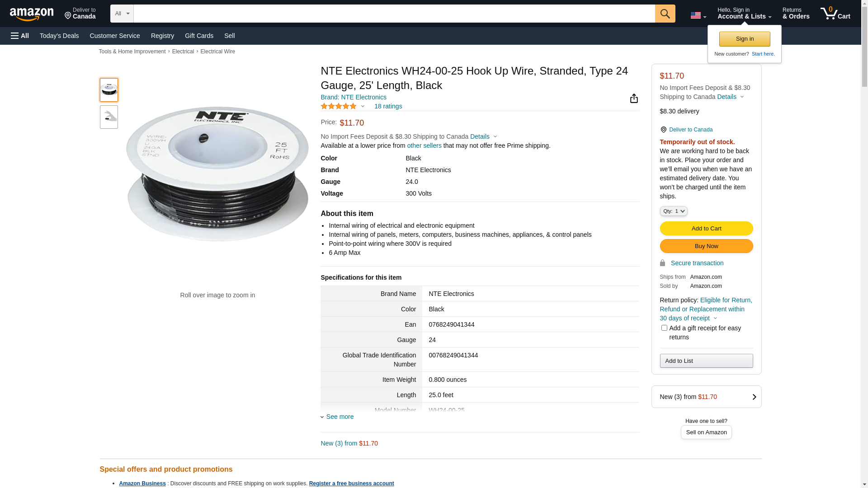The image size is (868, 488).
Task: Open the All hamburger menu
Action: (x=20, y=36)
